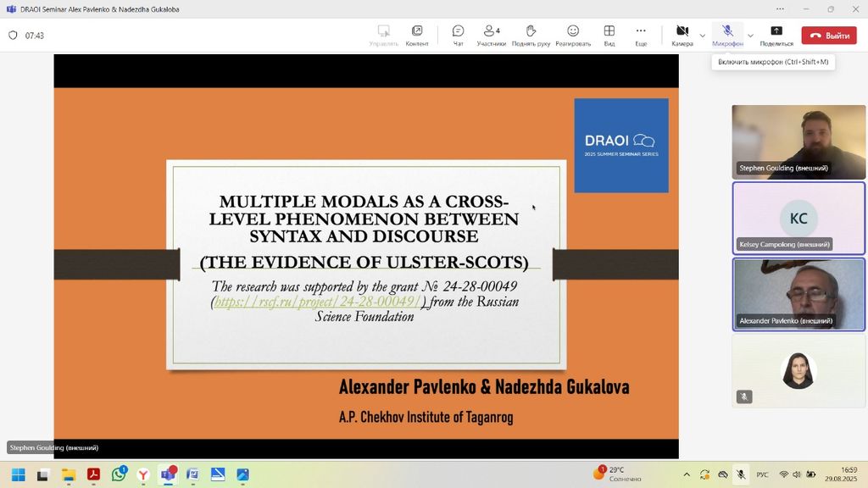Select Alexander Pavlenko's video tile
Screen dimensions: 868x488
pos(798,294)
